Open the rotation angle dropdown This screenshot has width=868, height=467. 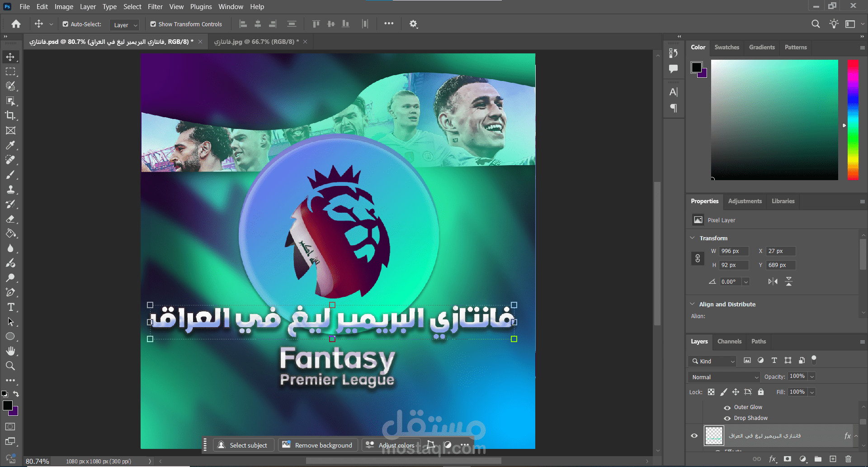point(746,281)
